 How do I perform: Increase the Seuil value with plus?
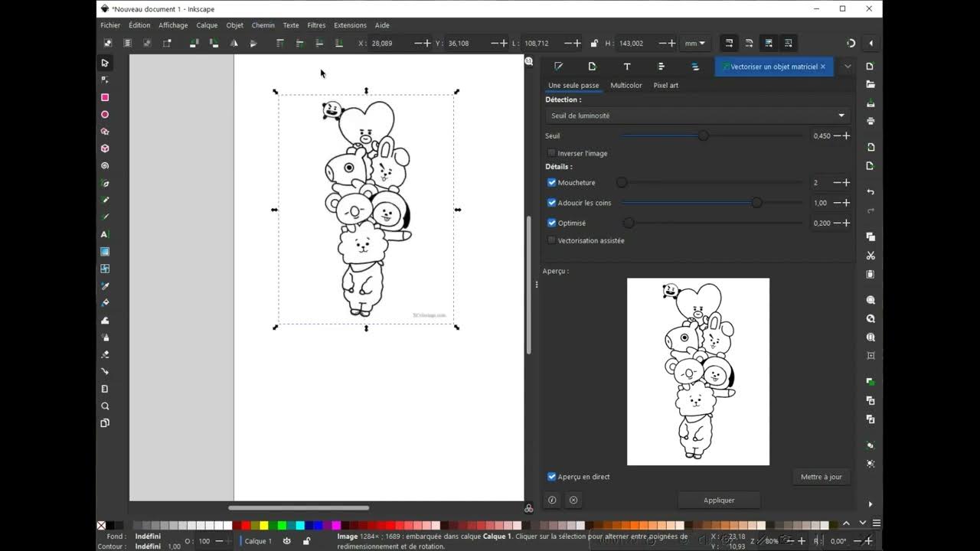pyautogui.click(x=846, y=135)
